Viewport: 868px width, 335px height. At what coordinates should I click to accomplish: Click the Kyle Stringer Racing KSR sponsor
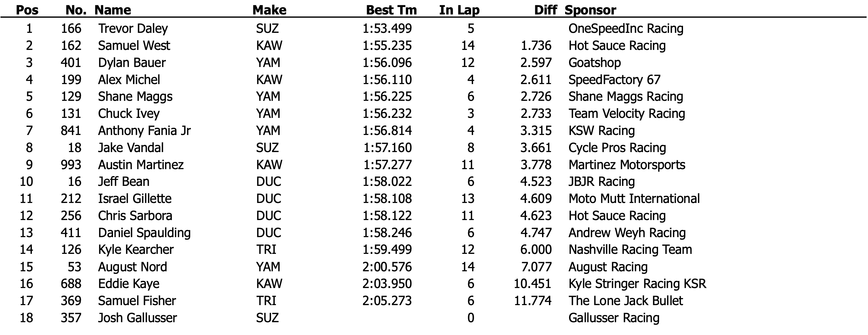point(637,284)
